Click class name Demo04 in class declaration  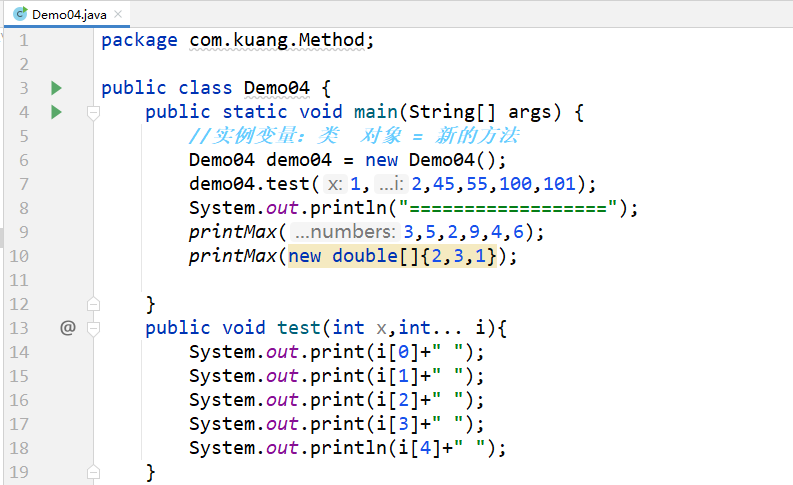pos(277,88)
